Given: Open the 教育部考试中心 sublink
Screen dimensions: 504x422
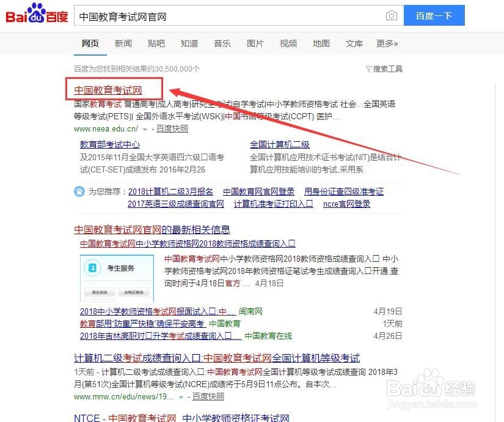Looking at the screenshot, I should [x=110, y=144].
